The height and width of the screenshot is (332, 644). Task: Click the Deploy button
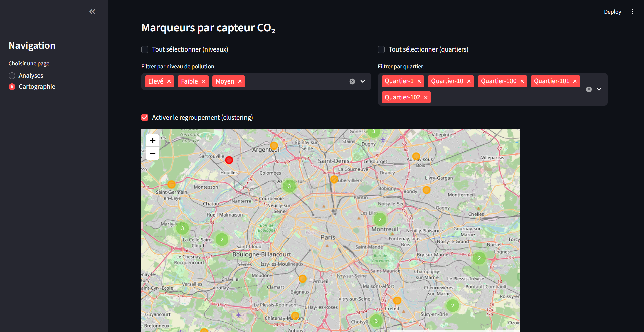[x=612, y=12]
